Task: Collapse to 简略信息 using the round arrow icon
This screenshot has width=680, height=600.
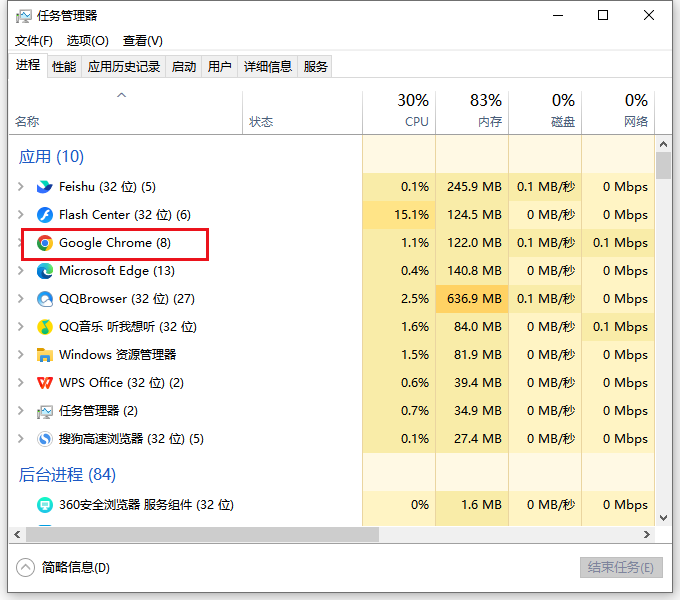Action: click(25, 567)
